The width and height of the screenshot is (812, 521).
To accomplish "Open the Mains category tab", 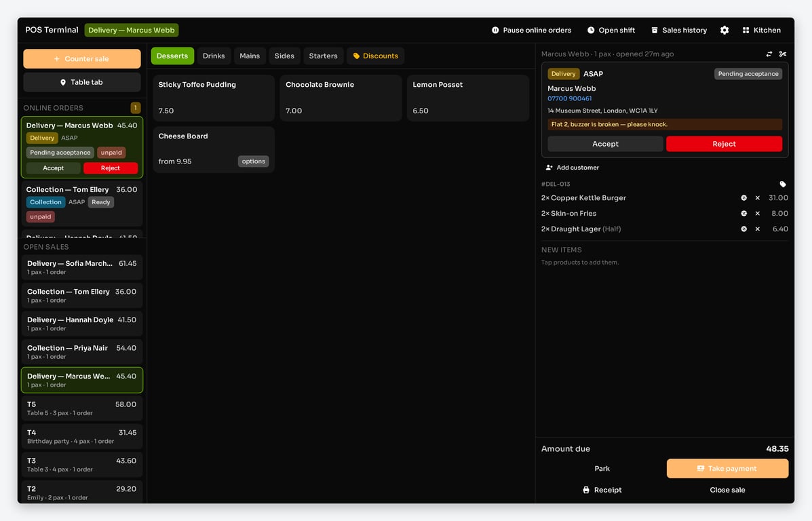I will [x=250, y=56].
